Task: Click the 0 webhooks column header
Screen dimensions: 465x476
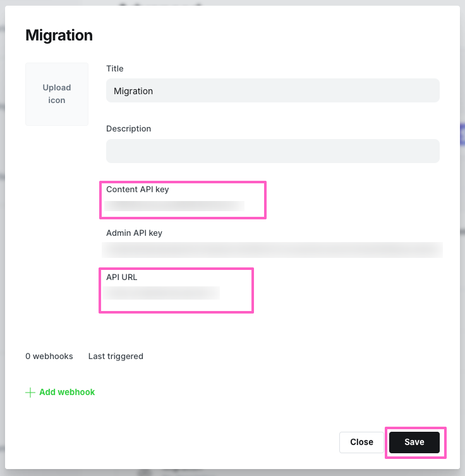Action: pyautogui.click(x=49, y=357)
